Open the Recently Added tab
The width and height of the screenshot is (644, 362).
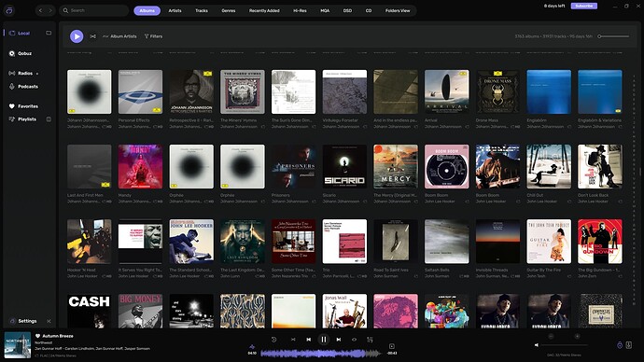(x=264, y=10)
